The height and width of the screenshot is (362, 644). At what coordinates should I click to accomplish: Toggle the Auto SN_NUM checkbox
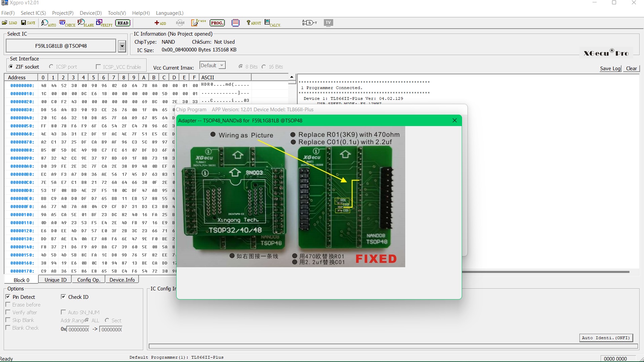[63, 312]
